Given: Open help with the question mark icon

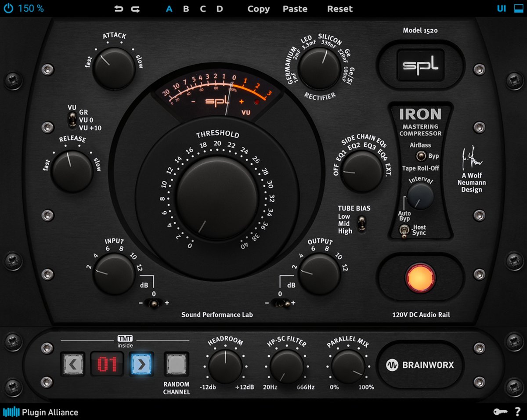Looking at the screenshot, I should point(518,412).
